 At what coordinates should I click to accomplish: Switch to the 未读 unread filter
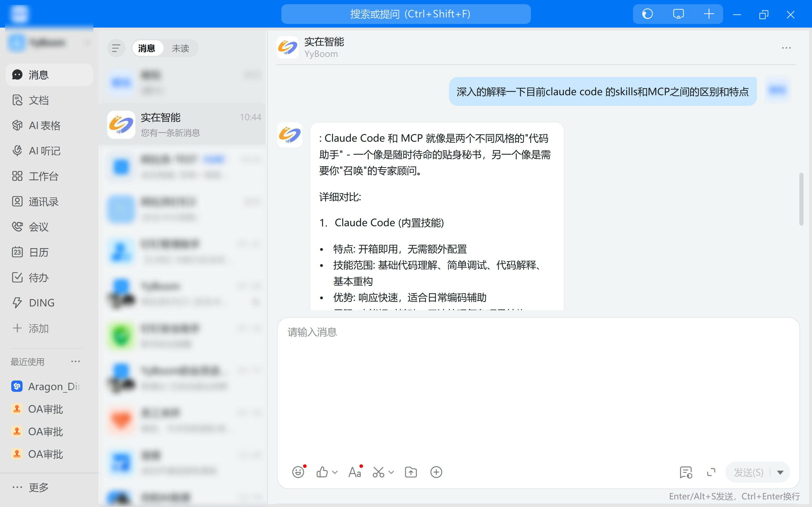click(180, 48)
